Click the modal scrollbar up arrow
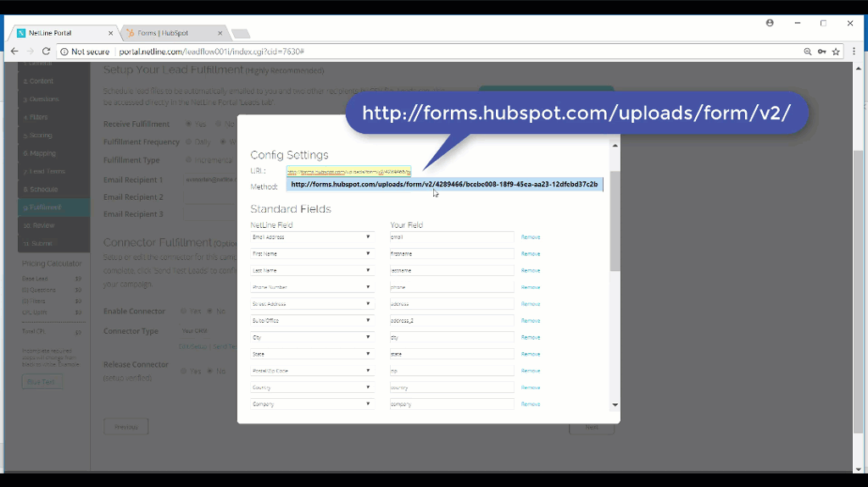 pyautogui.click(x=615, y=146)
